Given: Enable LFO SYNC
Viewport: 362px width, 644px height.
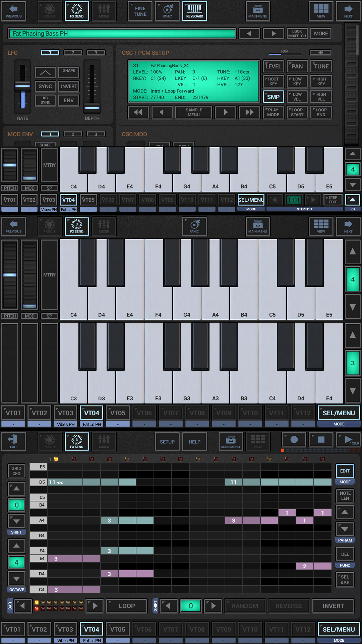Looking at the screenshot, I should pyautogui.click(x=45, y=87).
